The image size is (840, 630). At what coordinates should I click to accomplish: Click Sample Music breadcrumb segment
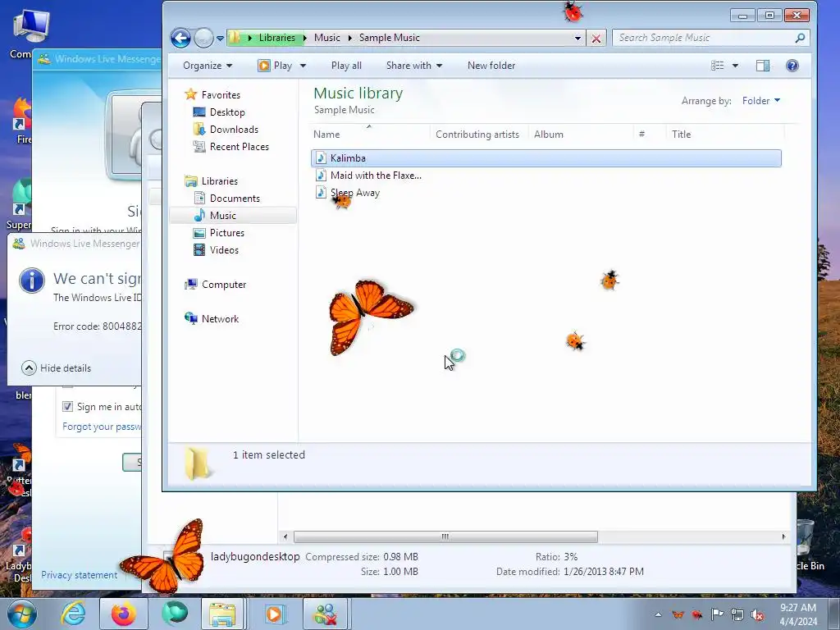coord(390,38)
